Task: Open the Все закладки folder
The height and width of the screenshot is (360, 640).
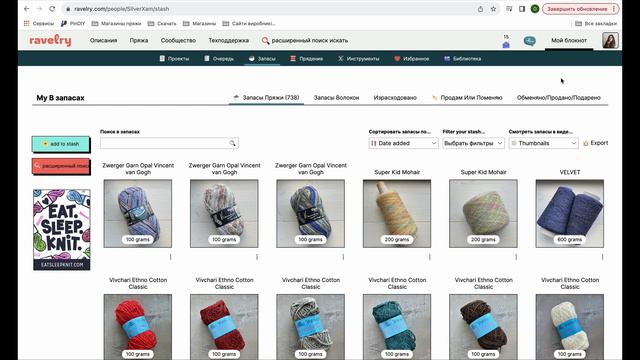Action: click(x=596, y=24)
